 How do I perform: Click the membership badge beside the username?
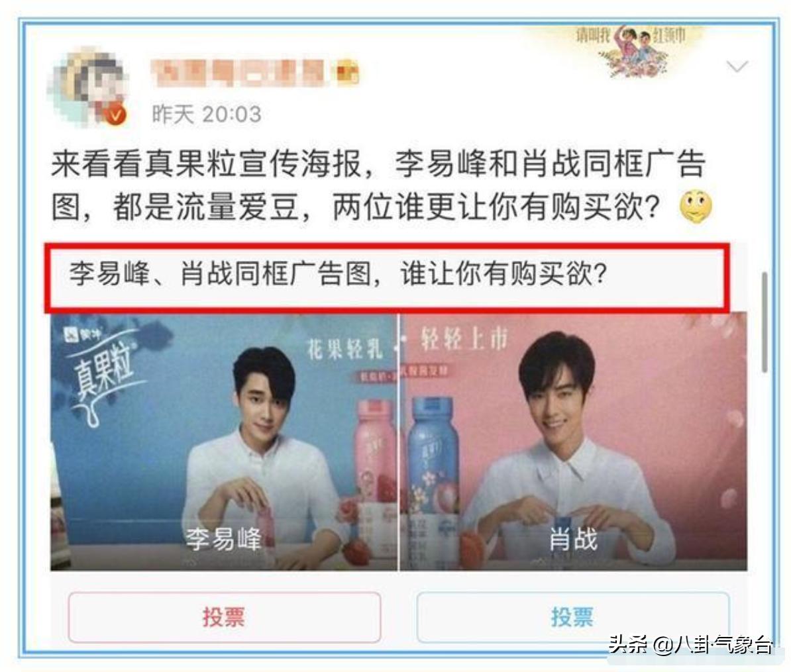[x=348, y=71]
